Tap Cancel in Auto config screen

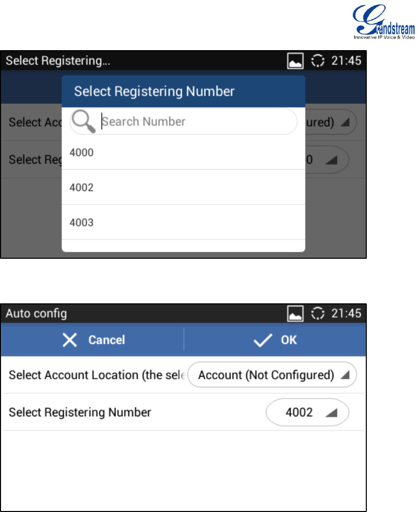pos(92,340)
